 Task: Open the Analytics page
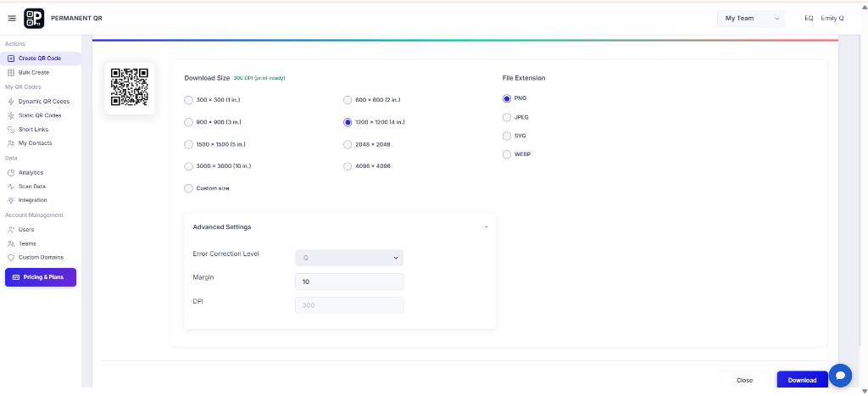pyautogui.click(x=31, y=173)
